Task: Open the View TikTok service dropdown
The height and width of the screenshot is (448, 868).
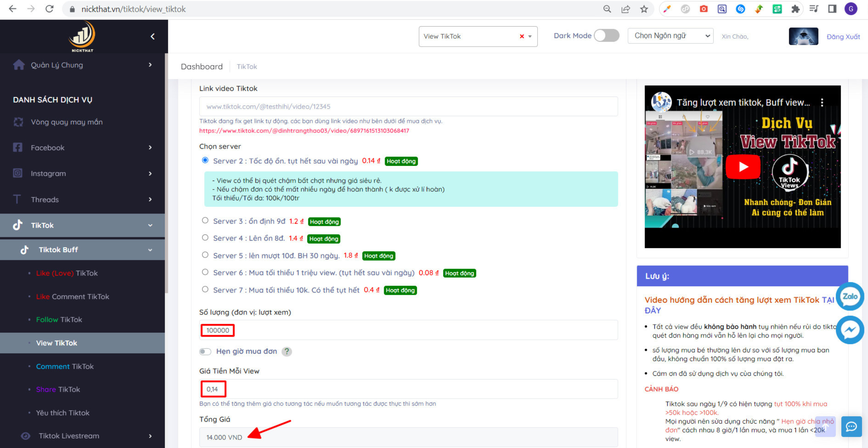Action: tap(478, 36)
